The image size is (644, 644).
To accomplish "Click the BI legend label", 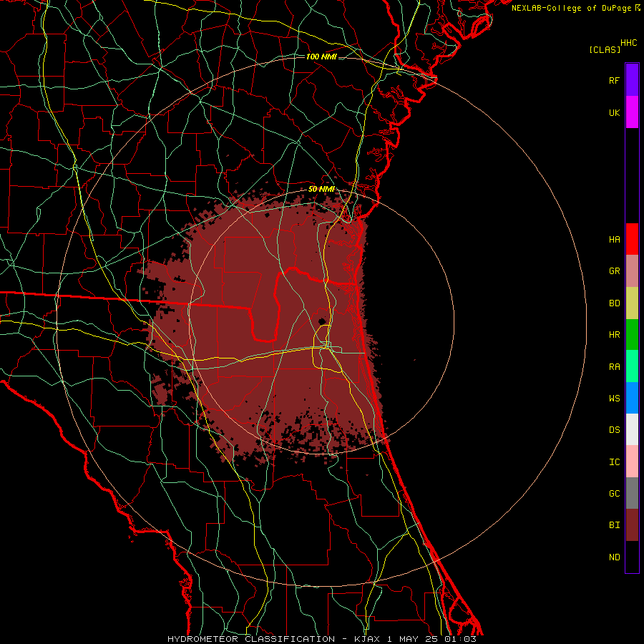I will [x=614, y=525].
